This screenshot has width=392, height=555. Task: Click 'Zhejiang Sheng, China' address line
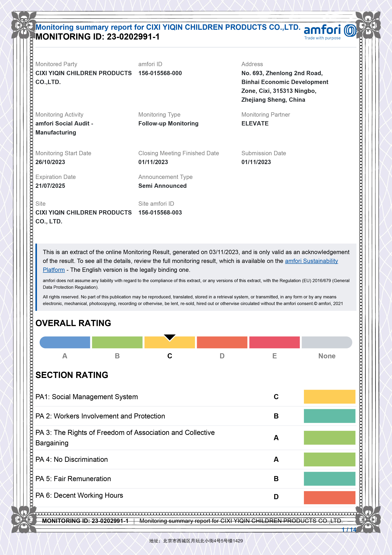coord(273,100)
